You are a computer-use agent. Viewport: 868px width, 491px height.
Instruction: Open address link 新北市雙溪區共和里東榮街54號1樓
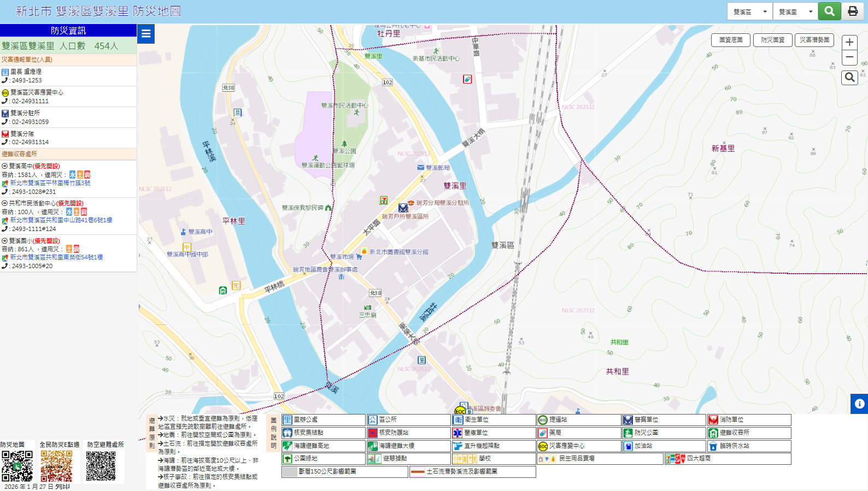pyautogui.click(x=56, y=257)
